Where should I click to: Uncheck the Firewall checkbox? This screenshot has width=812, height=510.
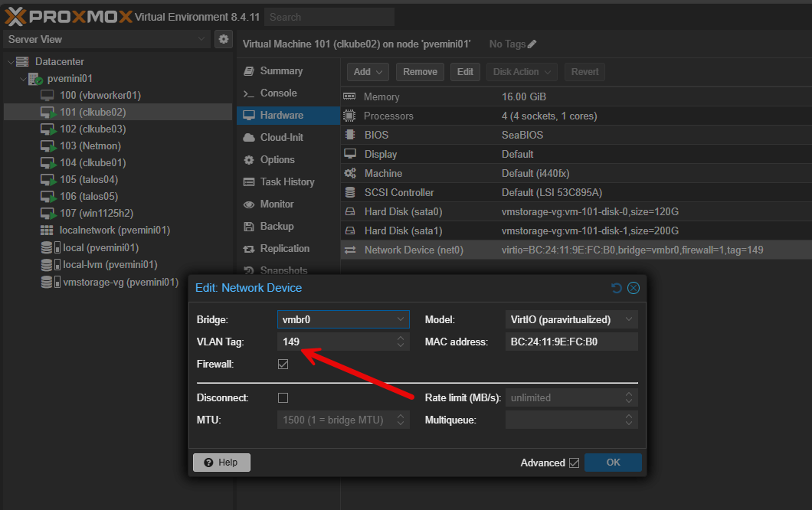tap(283, 364)
